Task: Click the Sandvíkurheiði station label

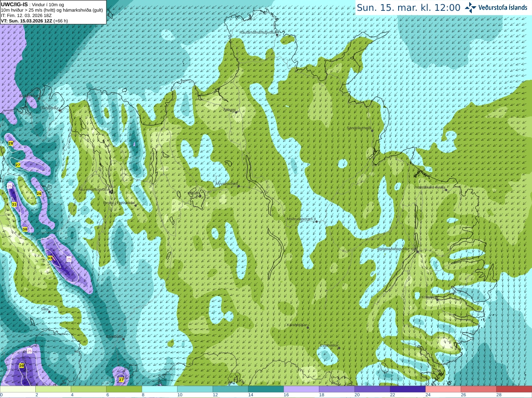Action: (x=359, y=128)
